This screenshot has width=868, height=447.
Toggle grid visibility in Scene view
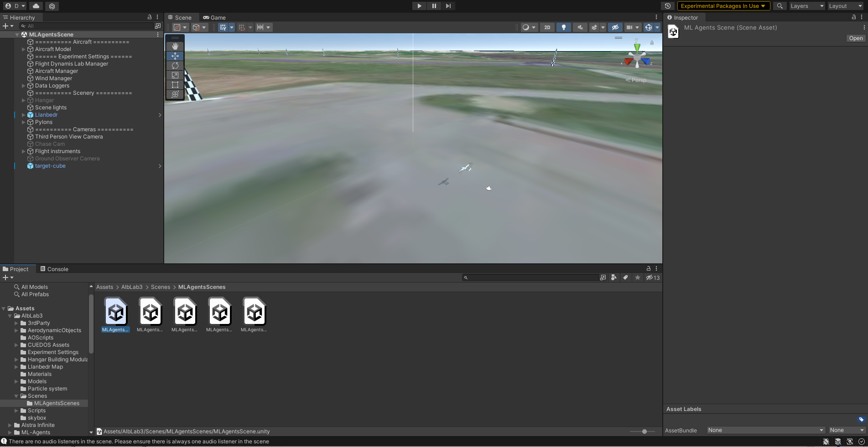[223, 27]
